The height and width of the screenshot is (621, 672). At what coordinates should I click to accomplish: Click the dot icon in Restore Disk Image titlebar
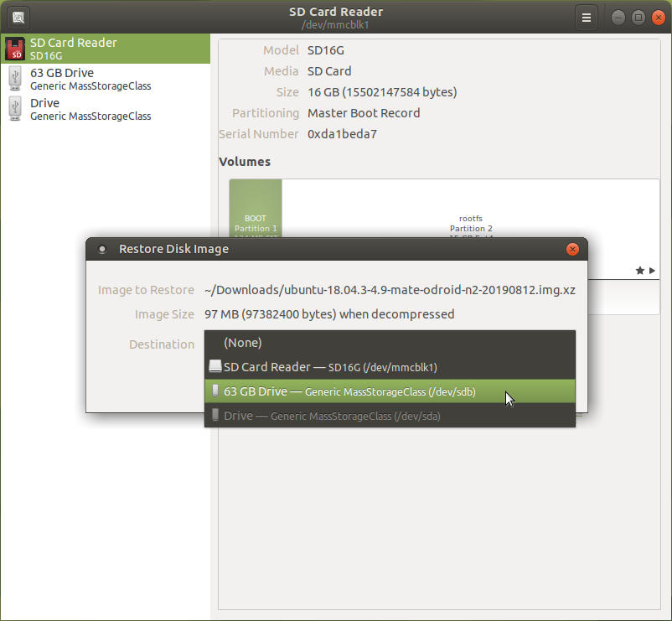(x=102, y=249)
